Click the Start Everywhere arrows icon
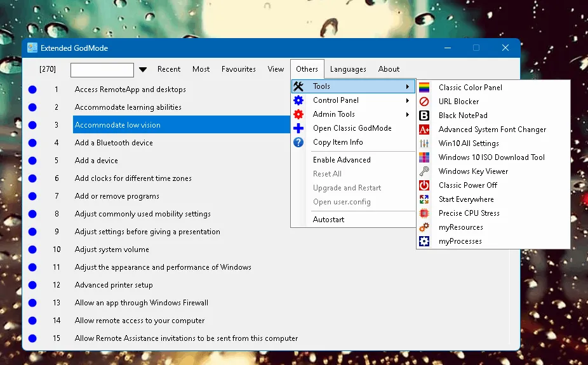The image size is (588, 365). (x=425, y=199)
